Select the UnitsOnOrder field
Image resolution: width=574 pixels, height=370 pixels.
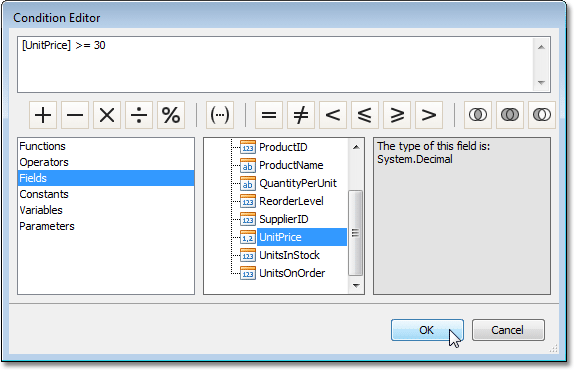tap(292, 273)
